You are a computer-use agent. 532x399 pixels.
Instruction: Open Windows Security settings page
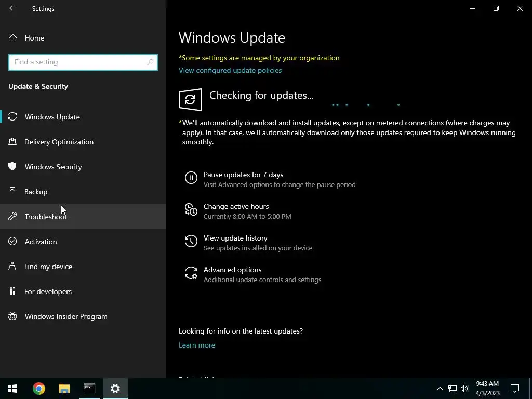click(x=83, y=167)
